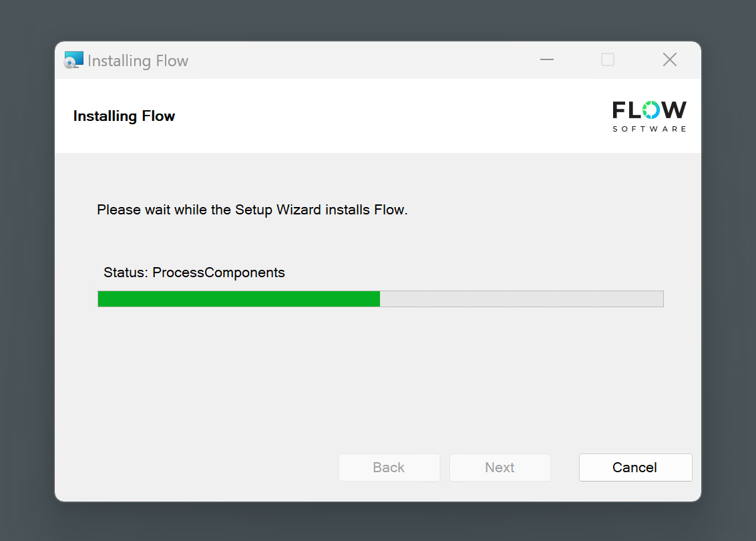The height and width of the screenshot is (541, 756).
Task: Click the Installing Flow title bar text
Action: point(138,61)
